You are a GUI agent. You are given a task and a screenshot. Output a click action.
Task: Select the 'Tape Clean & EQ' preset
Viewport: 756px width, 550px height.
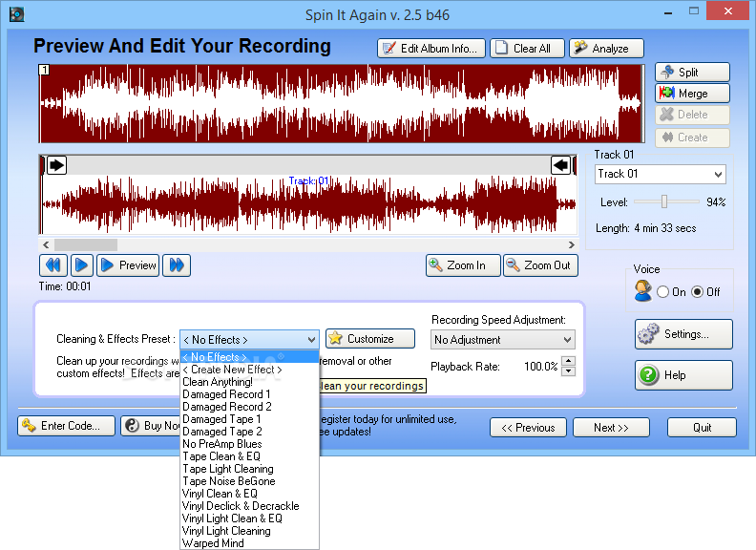coord(249,456)
